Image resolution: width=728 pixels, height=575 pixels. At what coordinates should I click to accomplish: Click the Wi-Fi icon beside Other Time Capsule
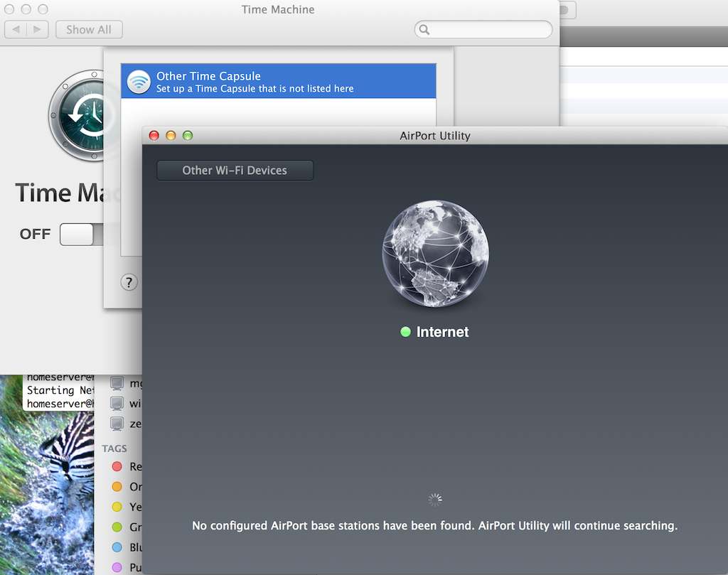click(x=139, y=82)
